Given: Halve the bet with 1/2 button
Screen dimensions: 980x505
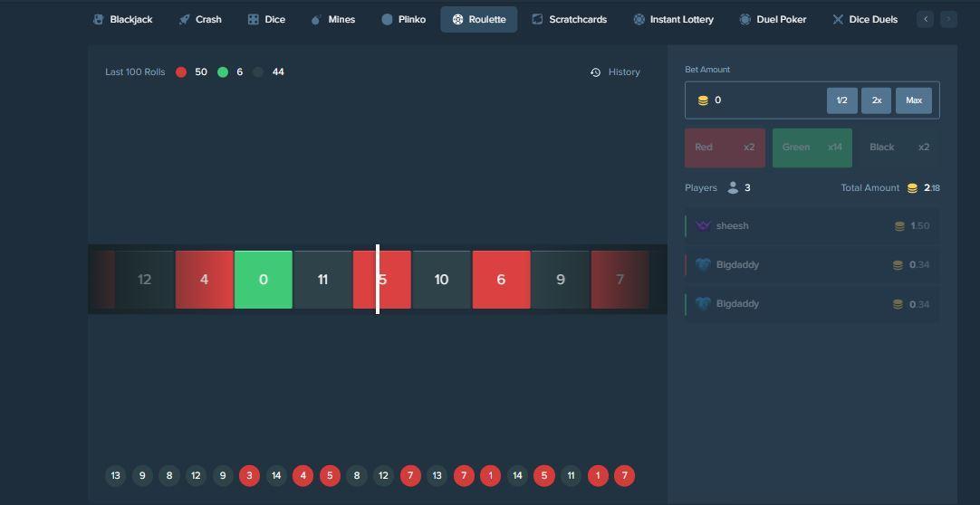Looking at the screenshot, I should coord(841,100).
